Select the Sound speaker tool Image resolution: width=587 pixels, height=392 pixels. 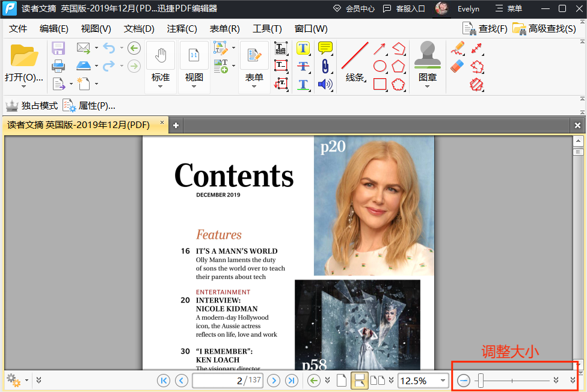pos(325,84)
